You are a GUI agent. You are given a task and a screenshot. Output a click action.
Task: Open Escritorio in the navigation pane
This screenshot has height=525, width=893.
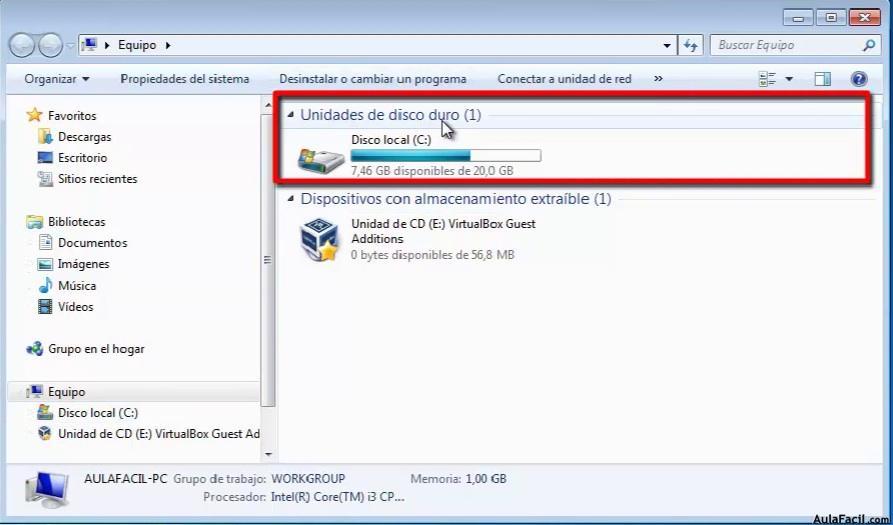(x=83, y=158)
